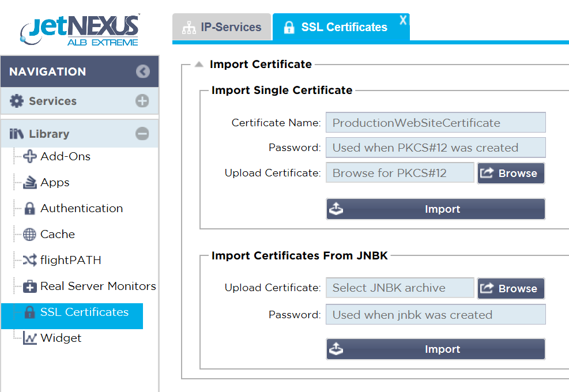Collapse the Library section minus button
569x392 pixels.
tap(142, 134)
